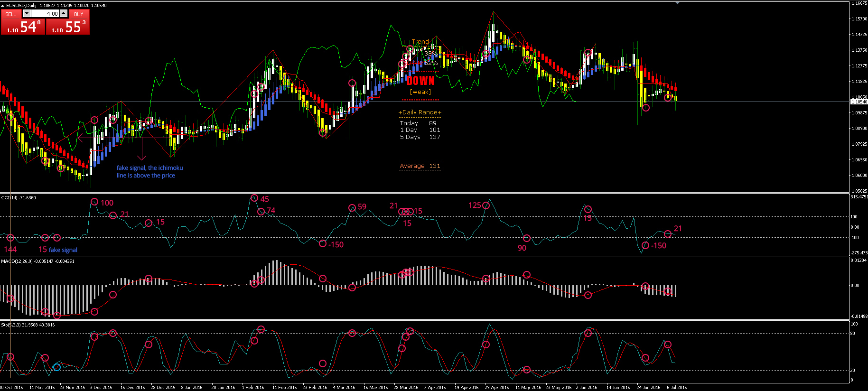Click the [weak] trend strength label
This screenshot has width=868, height=391.
[x=420, y=92]
